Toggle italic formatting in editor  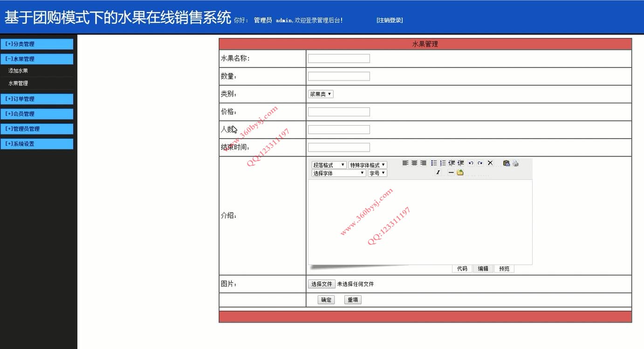438,173
